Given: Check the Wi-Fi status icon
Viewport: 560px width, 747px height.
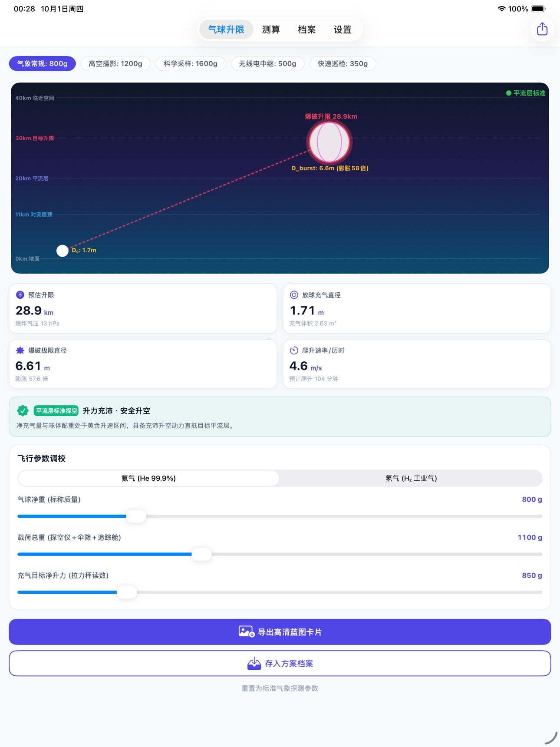Looking at the screenshot, I should pos(501,9).
